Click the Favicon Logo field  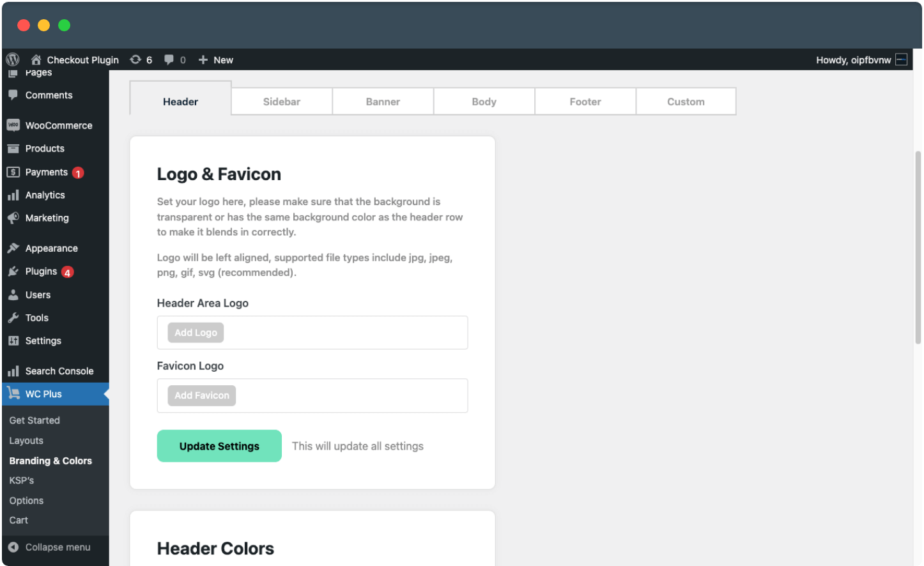point(312,395)
